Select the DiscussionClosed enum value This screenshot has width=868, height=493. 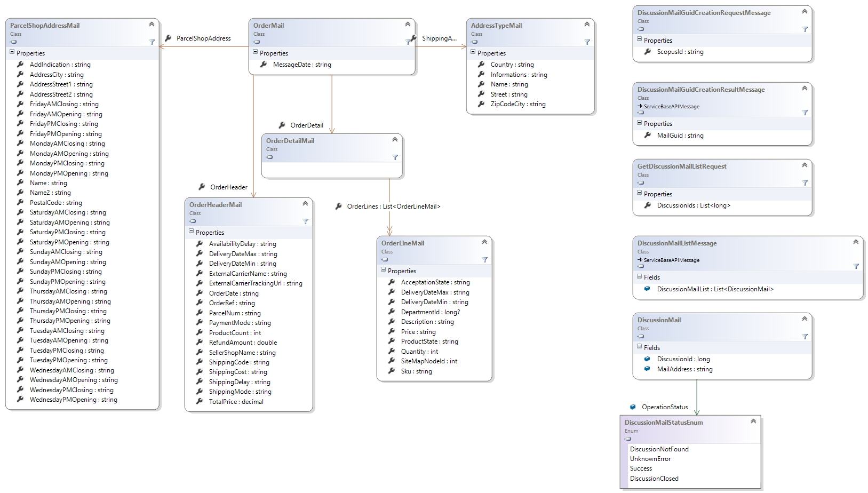[x=654, y=479]
